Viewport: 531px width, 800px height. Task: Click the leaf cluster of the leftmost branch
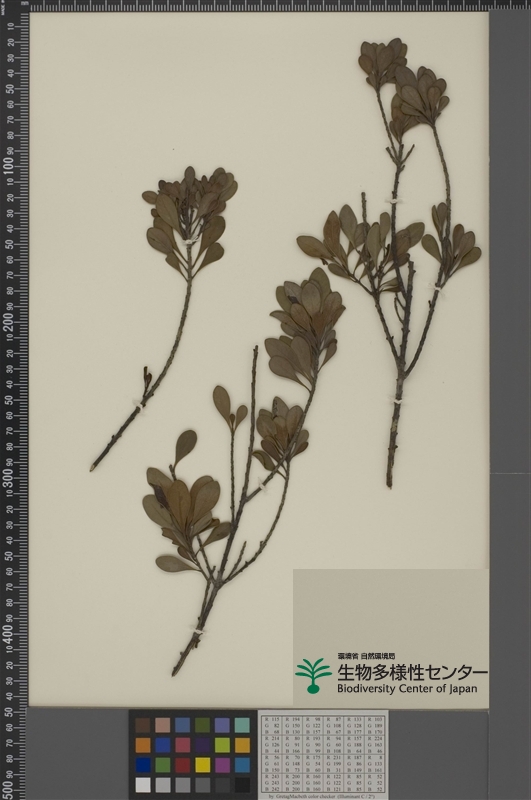pyautogui.click(x=191, y=218)
